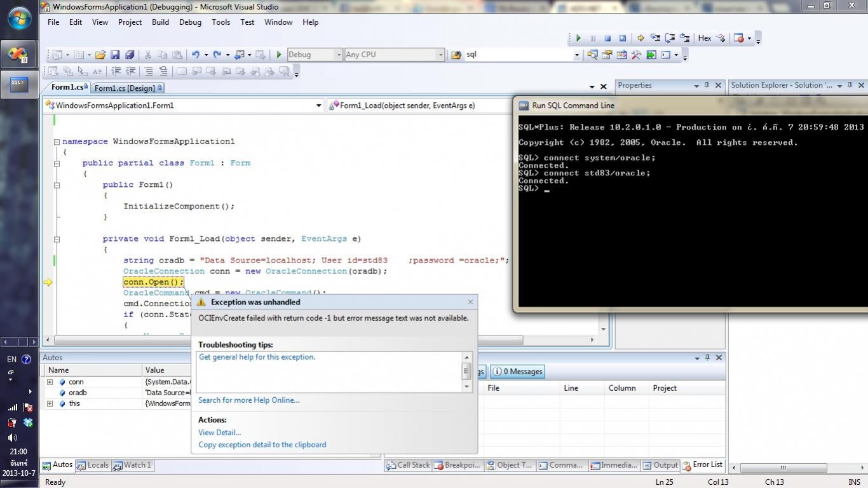Open Toolbox with the tools icon

point(636,55)
